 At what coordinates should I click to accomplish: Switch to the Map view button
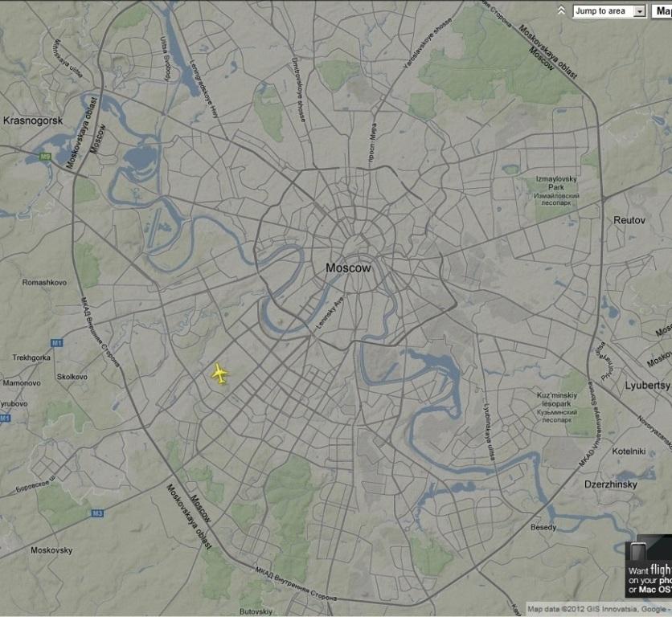(x=662, y=11)
